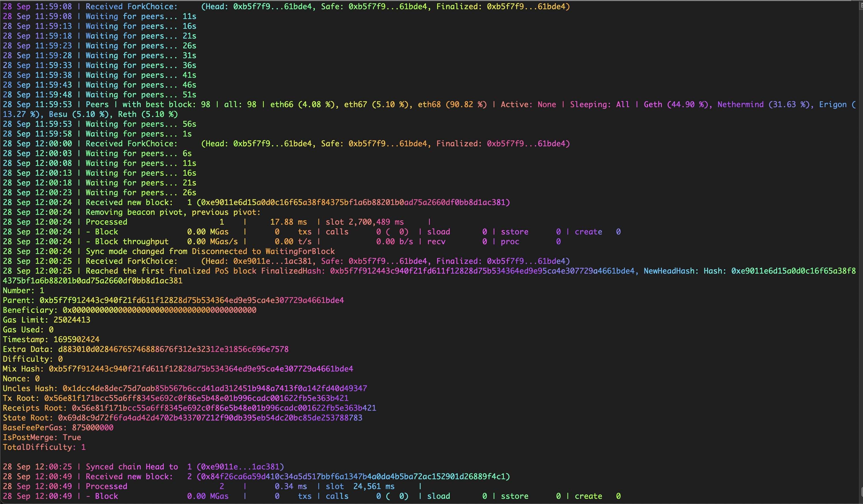Select the 'Mix Hash:' line

(x=178, y=369)
